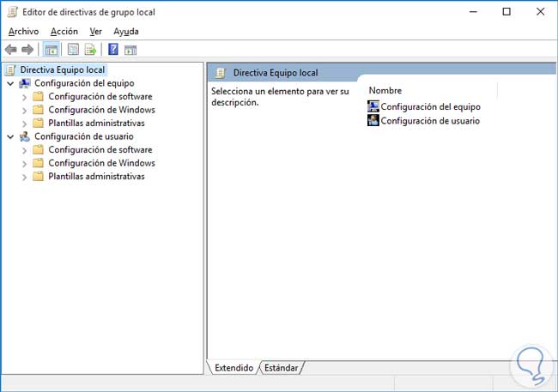Click Configuración de software label under Configuración de usuario

[x=100, y=150]
